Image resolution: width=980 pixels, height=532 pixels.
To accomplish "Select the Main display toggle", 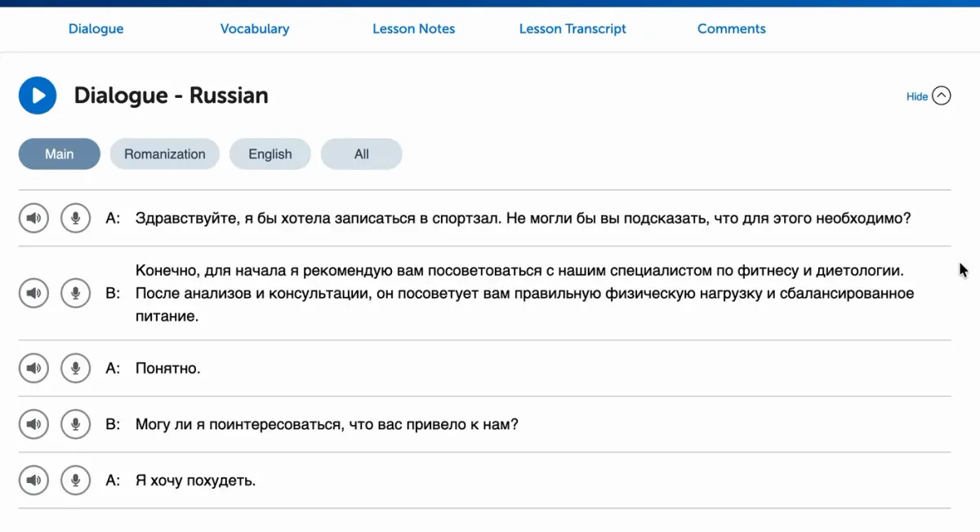I will [60, 154].
